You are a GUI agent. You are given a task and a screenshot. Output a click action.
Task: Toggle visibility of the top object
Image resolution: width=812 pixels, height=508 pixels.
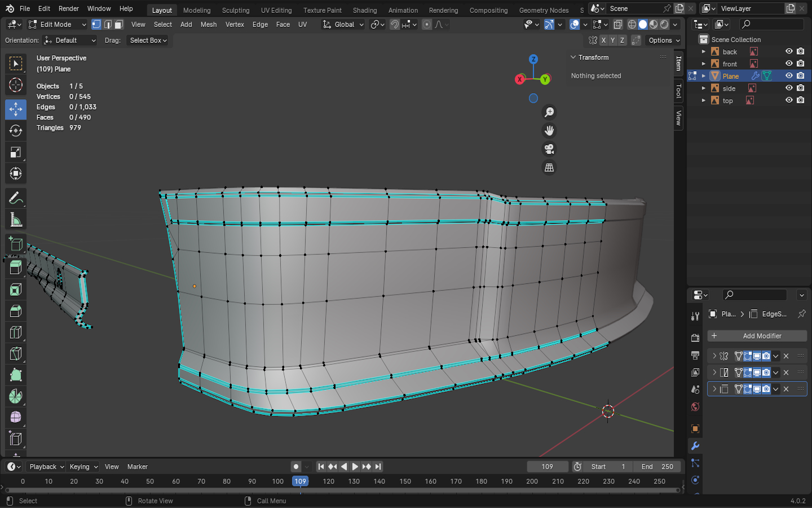click(x=789, y=100)
